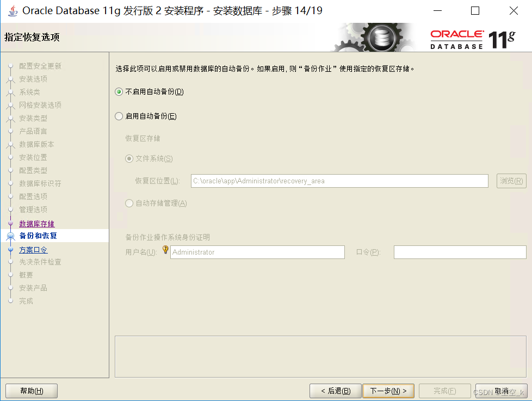Image resolution: width=532 pixels, height=401 pixels.
Task: Click the Java coffee cup icon in title bar
Action: tap(12, 10)
